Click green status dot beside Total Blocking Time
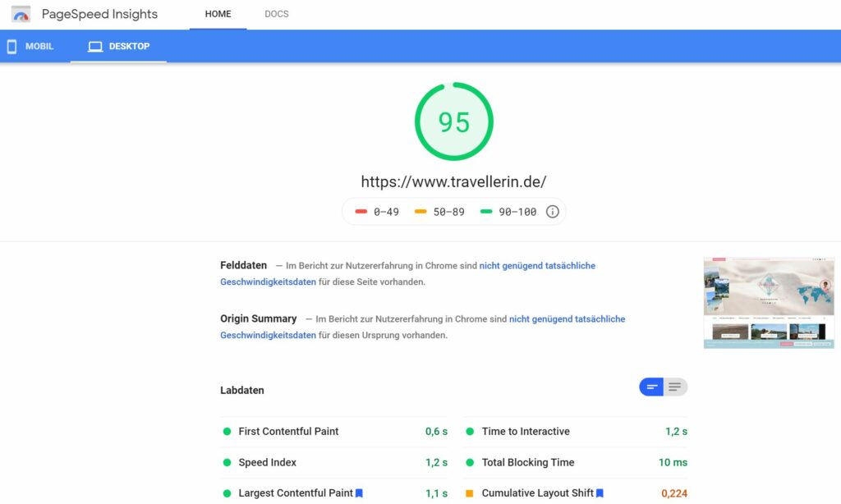This screenshot has height=504, width=841. (x=470, y=462)
